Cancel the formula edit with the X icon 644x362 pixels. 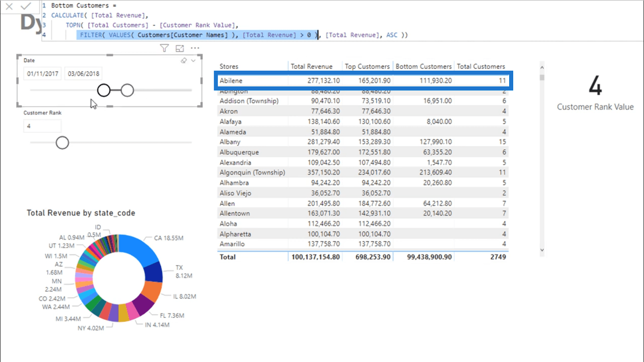[x=9, y=6]
